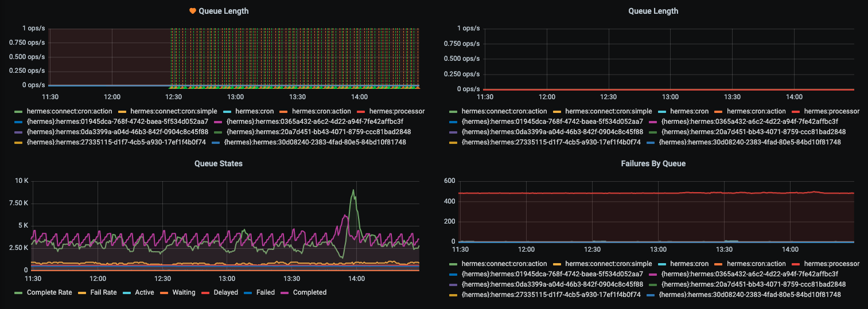Toggle the Waiting series label
868x309 pixels.
[x=184, y=292]
